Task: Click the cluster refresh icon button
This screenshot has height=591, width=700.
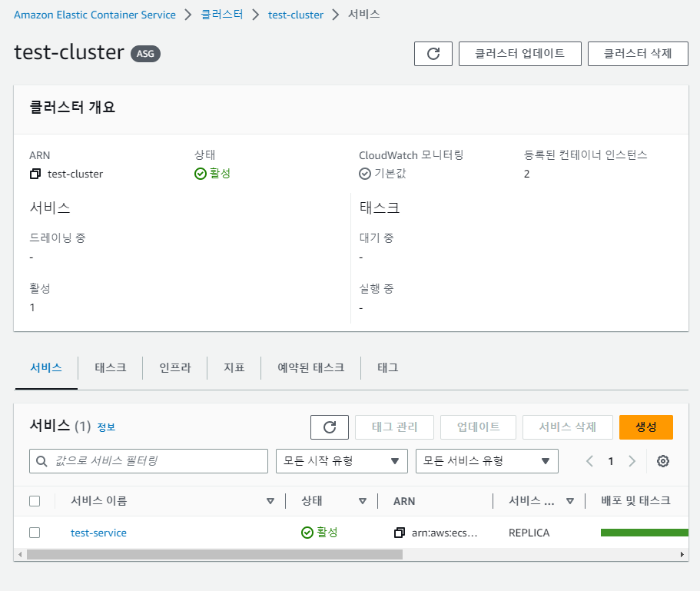Action: [x=433, y=54]
